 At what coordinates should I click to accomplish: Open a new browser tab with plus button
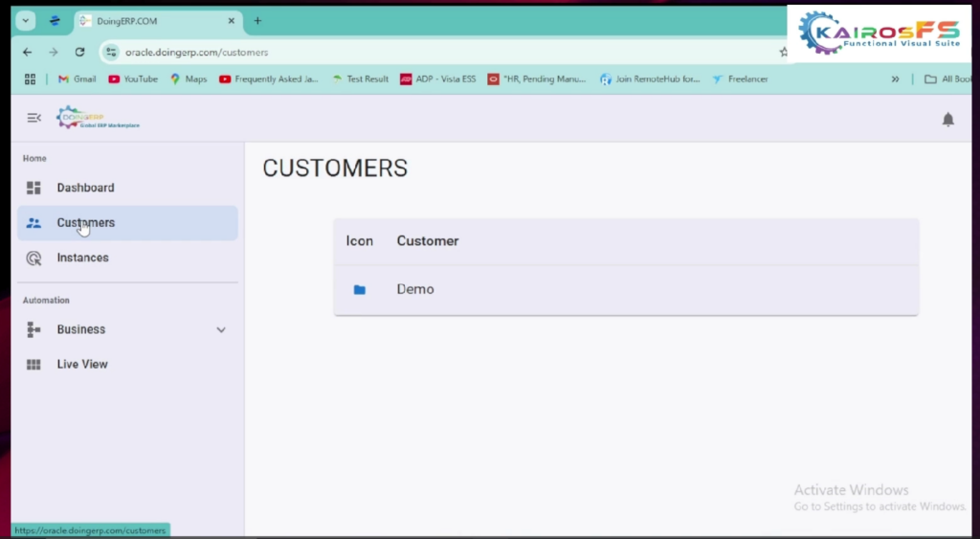pyautogui.click(x=257, y=21)
